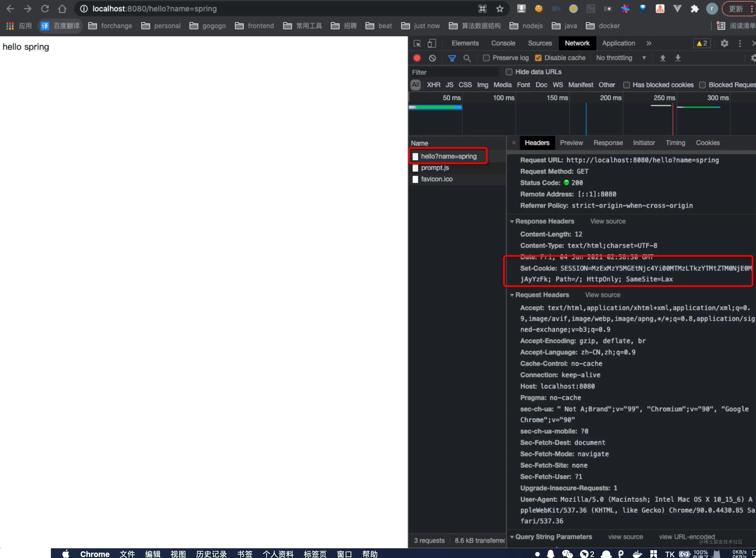Click the WeChat icon in the menu bar
This screenshot has height=558, width=756.
tap(567, 554)
